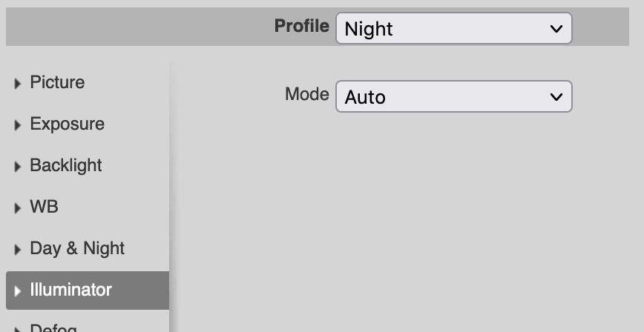Select the Exposure menu item
The height and width of the screenshot is (332, 644).
pos(88,124)
